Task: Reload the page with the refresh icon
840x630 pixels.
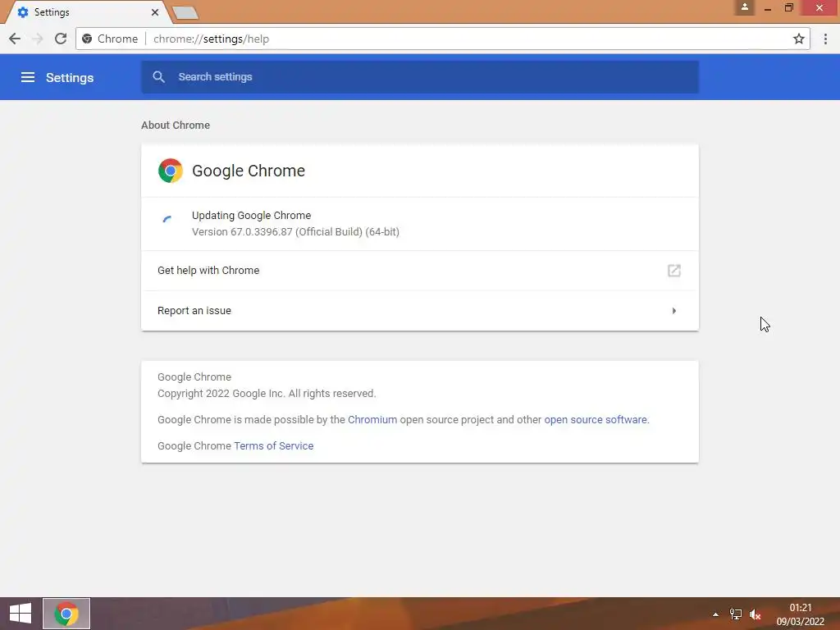Action: click(x=61, y=39)
